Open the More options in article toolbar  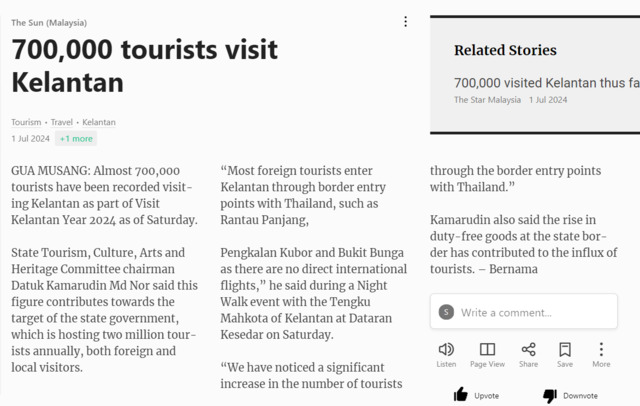click(x=601, y=350)
